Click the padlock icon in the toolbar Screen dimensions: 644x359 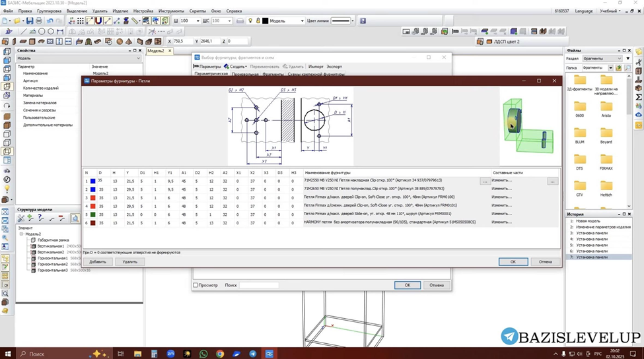coord(258,20)
